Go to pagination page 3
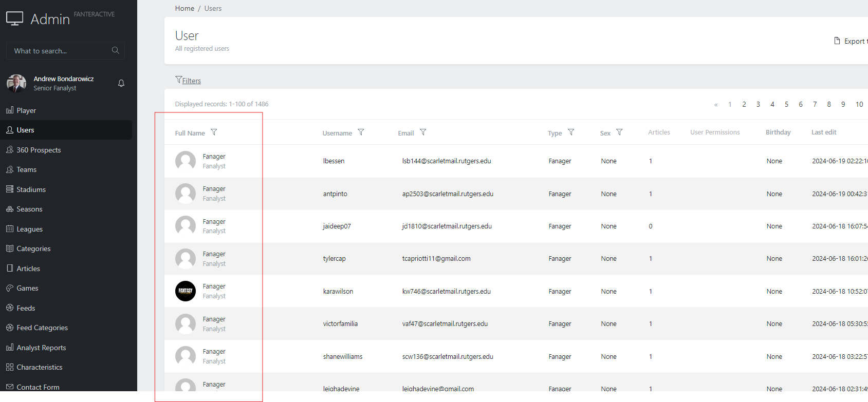The height and width of the screenshot is (402, 868). click(x=758, y=104)
